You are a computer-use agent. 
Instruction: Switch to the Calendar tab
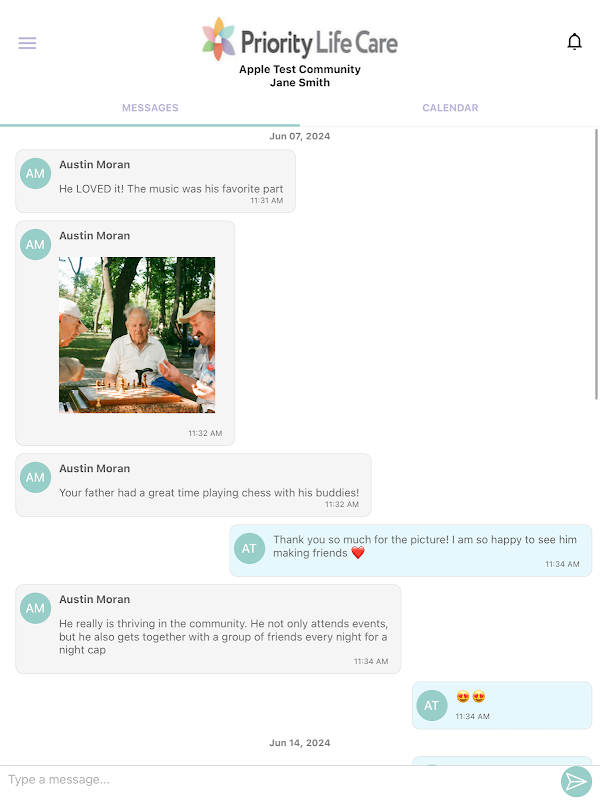[450, 108]
